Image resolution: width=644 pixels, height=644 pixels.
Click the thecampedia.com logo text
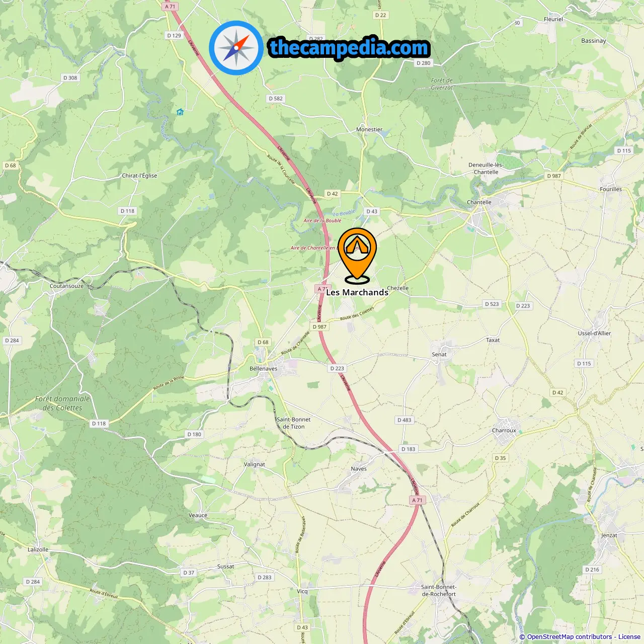point(349,48)
